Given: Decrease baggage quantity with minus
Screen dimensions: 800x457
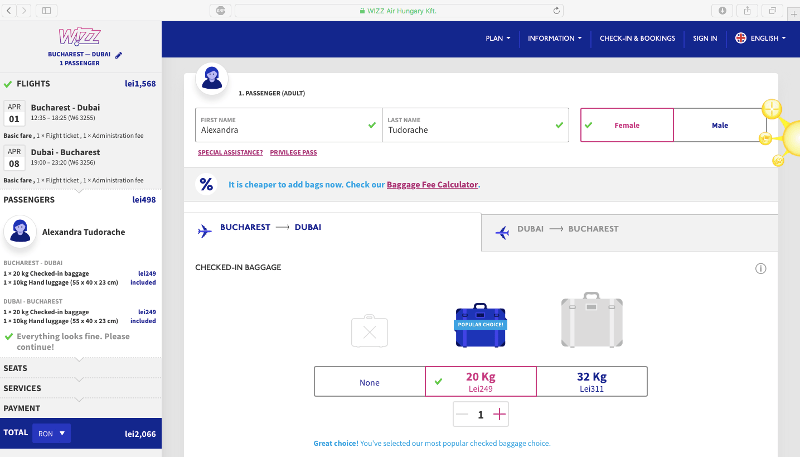Looking at the screenshot, I should coord(462,414).
